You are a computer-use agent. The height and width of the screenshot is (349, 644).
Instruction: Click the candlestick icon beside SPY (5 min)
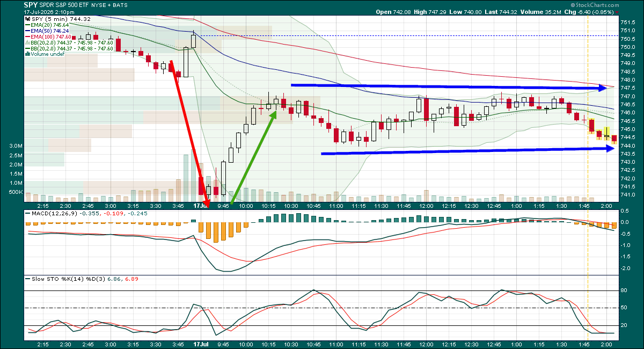pos(27,19)
